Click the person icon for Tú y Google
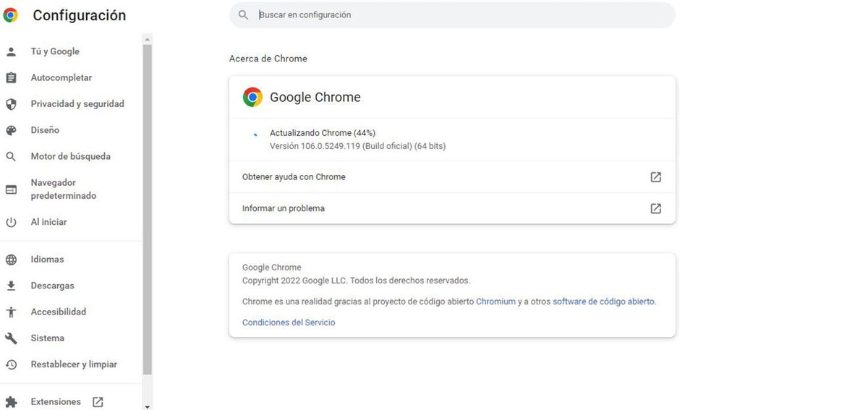The height and width of the screenshot is (410, 868). pos(11,52)
